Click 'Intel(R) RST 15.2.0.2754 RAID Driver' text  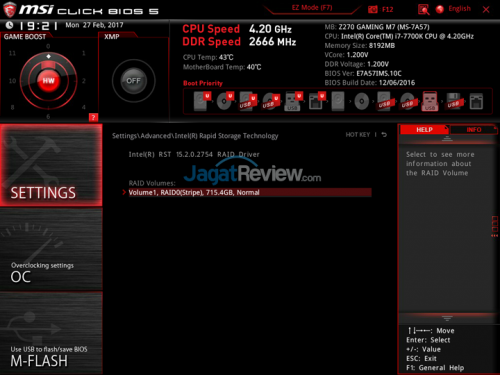tap(194, 154)
